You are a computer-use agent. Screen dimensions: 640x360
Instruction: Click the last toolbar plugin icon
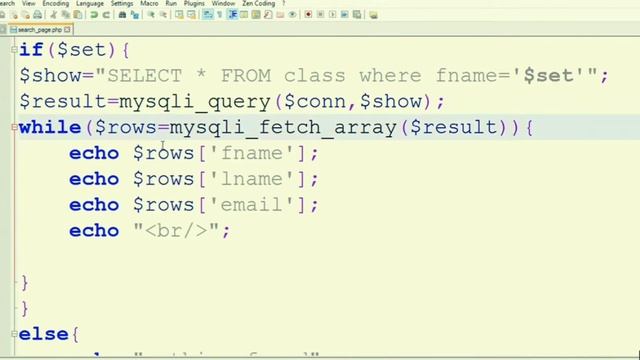click(x=373, y=15)
